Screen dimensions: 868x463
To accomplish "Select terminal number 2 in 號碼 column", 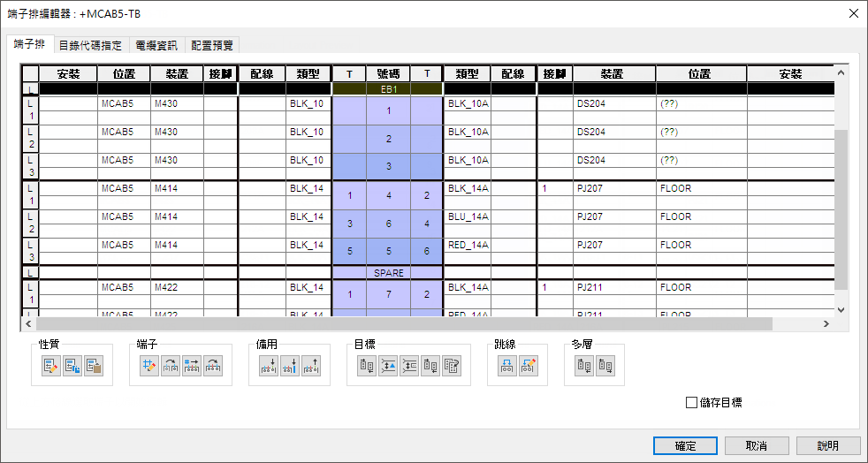I will tap(388, 139).
